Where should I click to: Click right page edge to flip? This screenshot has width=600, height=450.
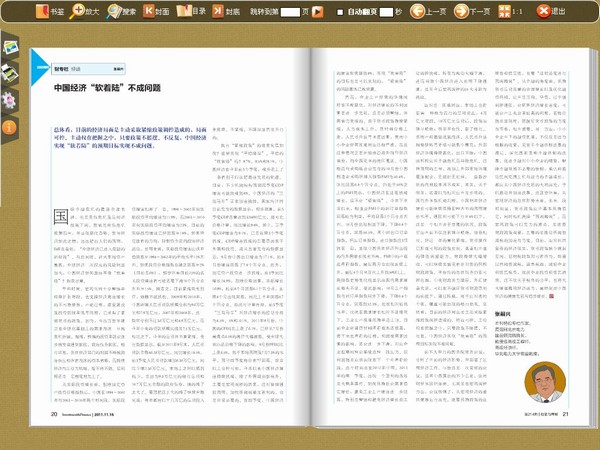pos(593,237)
